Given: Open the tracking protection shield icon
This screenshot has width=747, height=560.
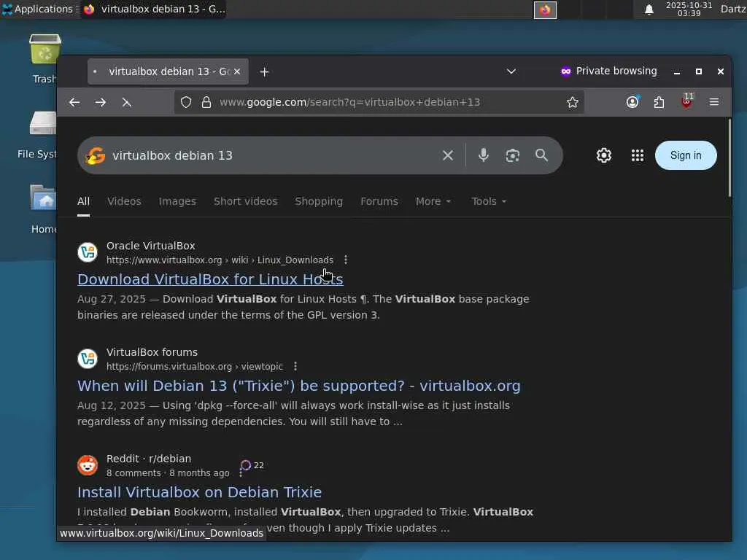Looking at the screenshot, I should tap(186, 102).
